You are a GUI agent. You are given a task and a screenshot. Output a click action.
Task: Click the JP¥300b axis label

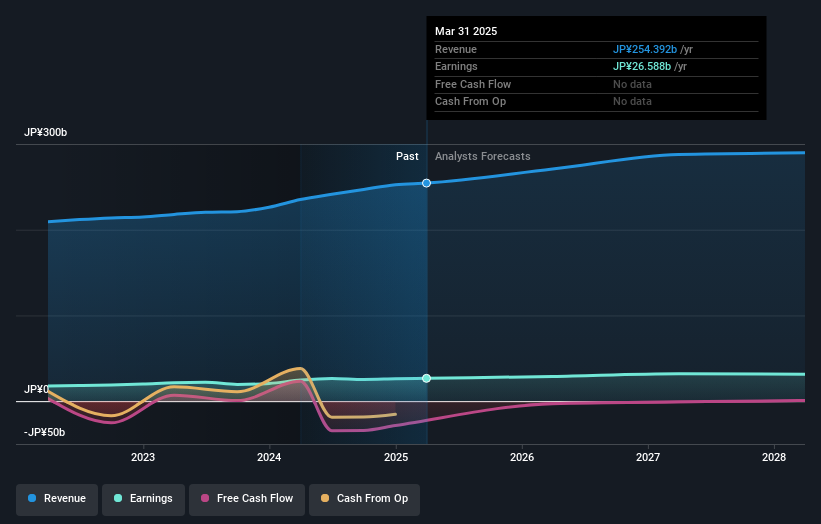pos(46,132)
